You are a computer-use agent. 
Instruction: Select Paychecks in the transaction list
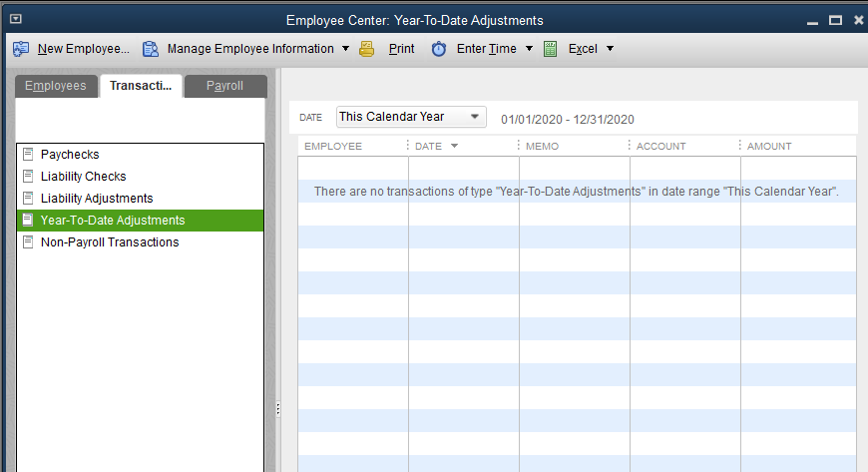pyautogui.click(x=141, y=154)
